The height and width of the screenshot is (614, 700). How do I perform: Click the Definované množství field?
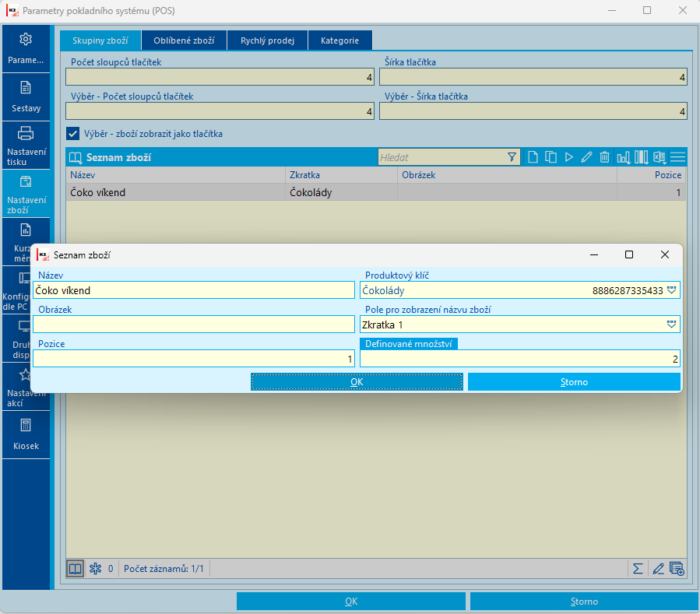[x=520, y=359]
